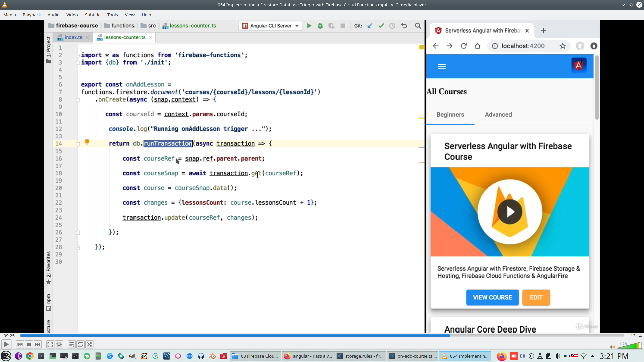The width and height of the screenshot is (644, 362).
Task: Open the Media menu
Action: 9,15
